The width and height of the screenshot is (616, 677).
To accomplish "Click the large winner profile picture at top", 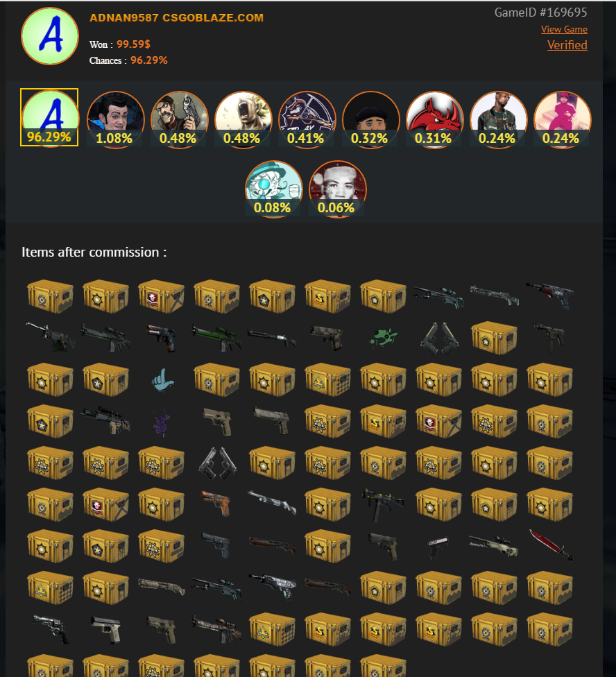I will (50, 36).
